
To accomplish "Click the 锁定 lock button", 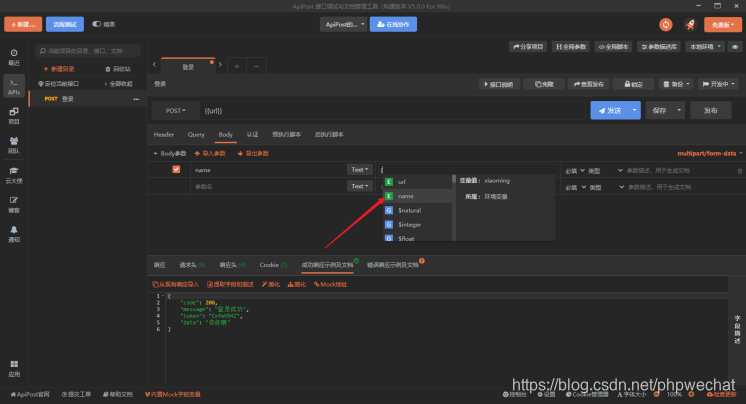I will 633,84.
